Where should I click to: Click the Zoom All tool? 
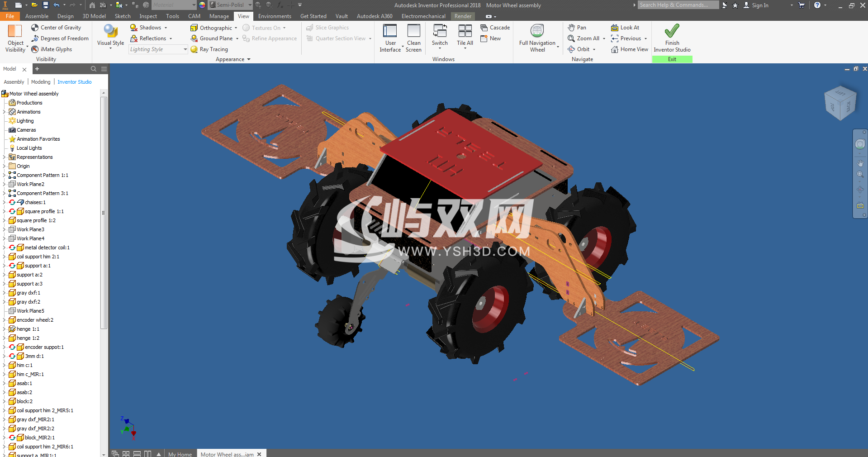pos(583,38)
